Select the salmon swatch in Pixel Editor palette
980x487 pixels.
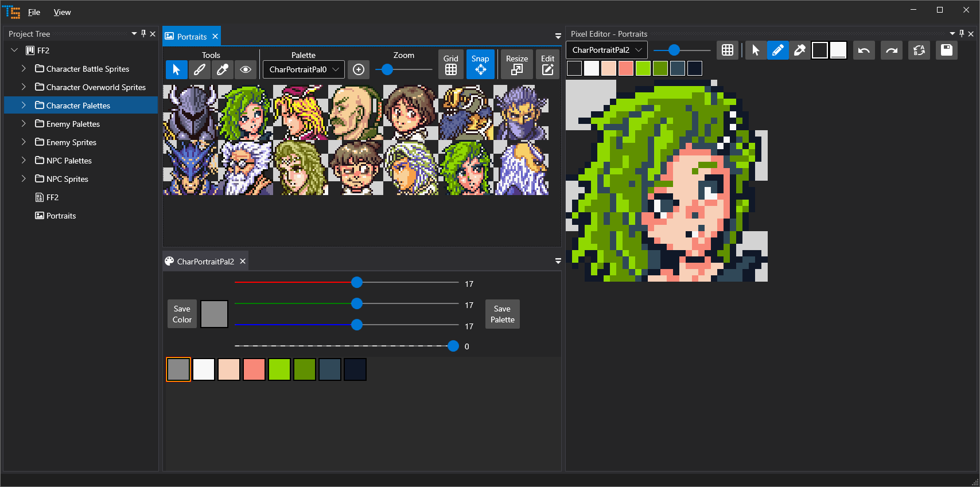[626, 68]
